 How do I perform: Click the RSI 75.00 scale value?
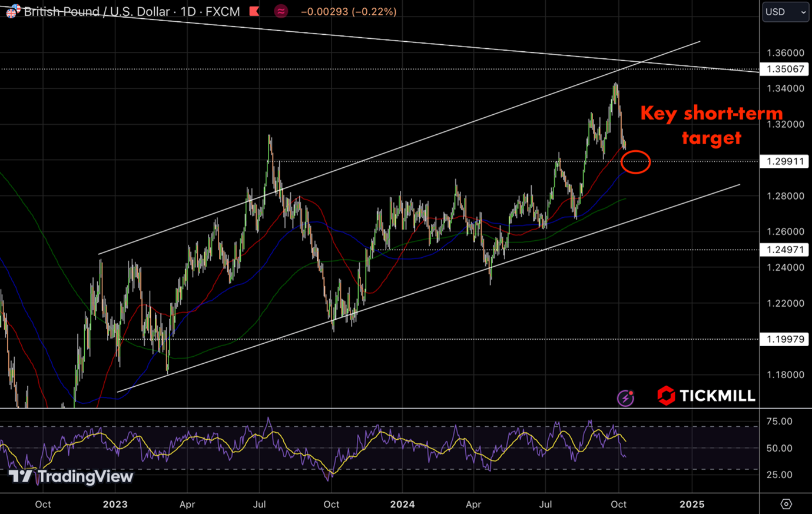click(780, 422)
